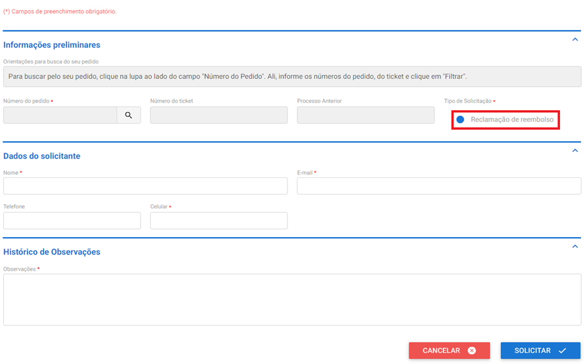Screen dimensions: 588x364
Task: Focus the Celular input field
Action: click(218, 220)
